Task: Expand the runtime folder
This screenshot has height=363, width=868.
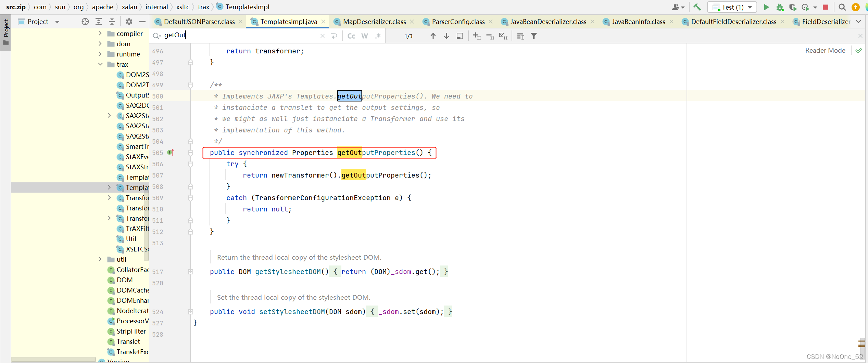Action: click(100, 54)
